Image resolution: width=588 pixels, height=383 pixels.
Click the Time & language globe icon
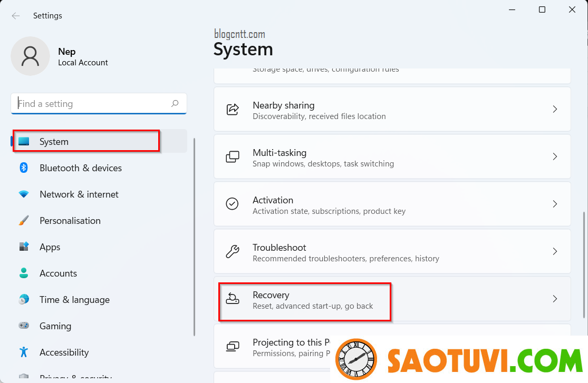coord(24,299)
